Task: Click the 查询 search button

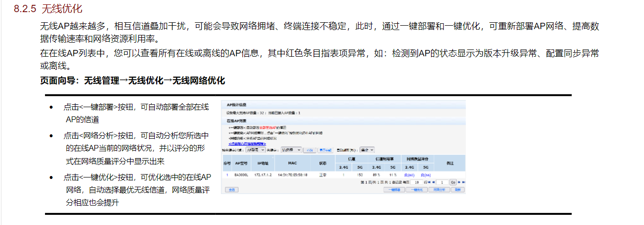Action: click(310, 150)
